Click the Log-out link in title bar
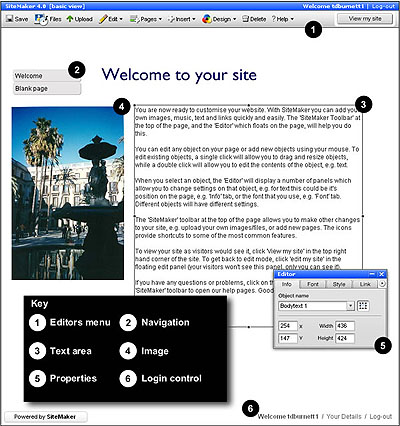 [383, 6]
